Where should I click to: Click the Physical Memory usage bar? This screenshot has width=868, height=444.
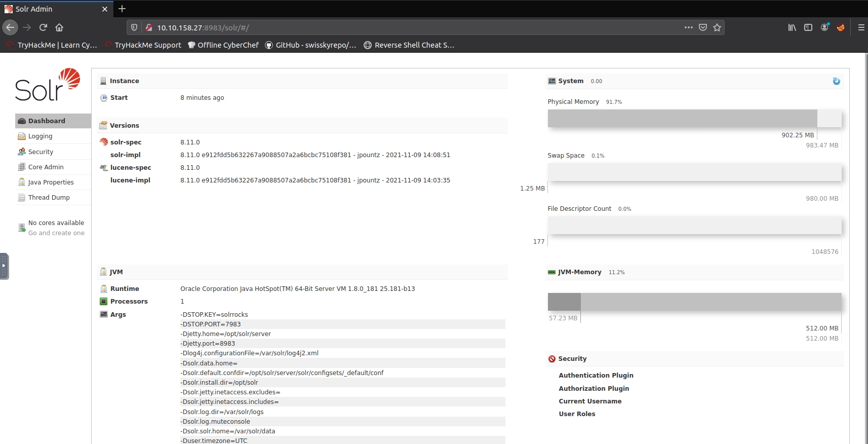(x=694, y=119)
